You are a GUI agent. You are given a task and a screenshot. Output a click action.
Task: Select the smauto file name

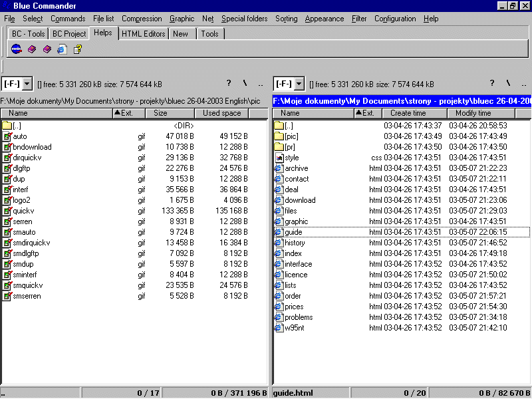click(x=24, y=232)
